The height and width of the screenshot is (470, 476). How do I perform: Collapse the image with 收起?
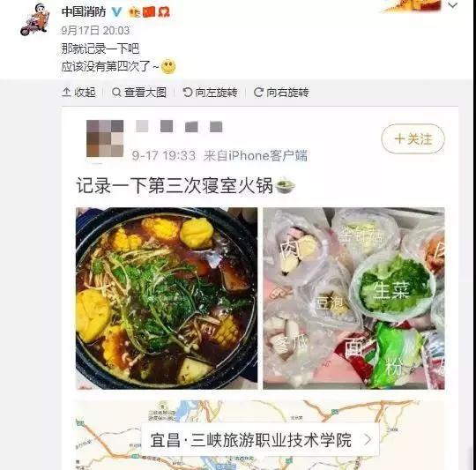[79, 93]
